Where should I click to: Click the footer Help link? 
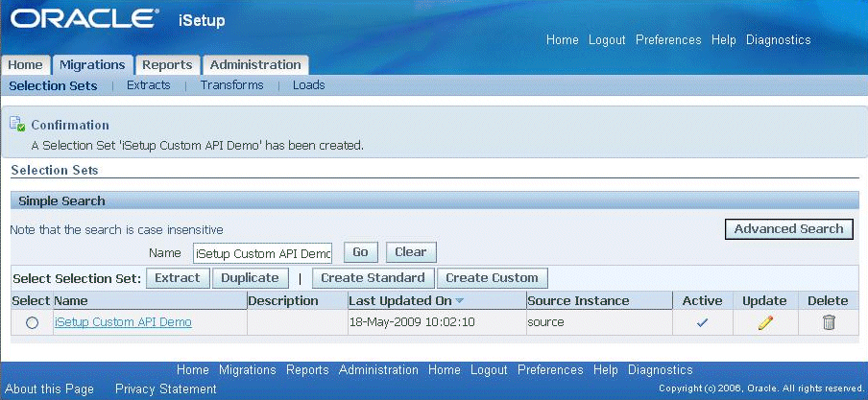pyautogui.click(x=606, y=370)
